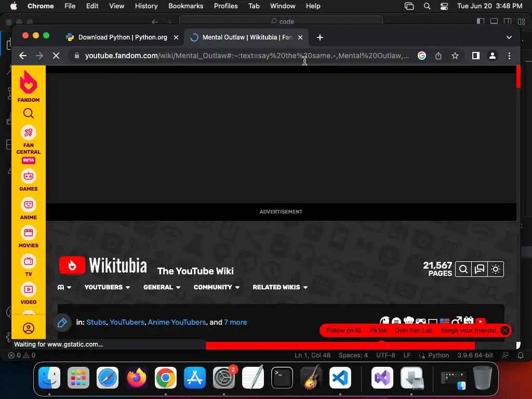Open the Stubs category link
The width and height of the screenshot is (532, 399).
pos(96,322)
